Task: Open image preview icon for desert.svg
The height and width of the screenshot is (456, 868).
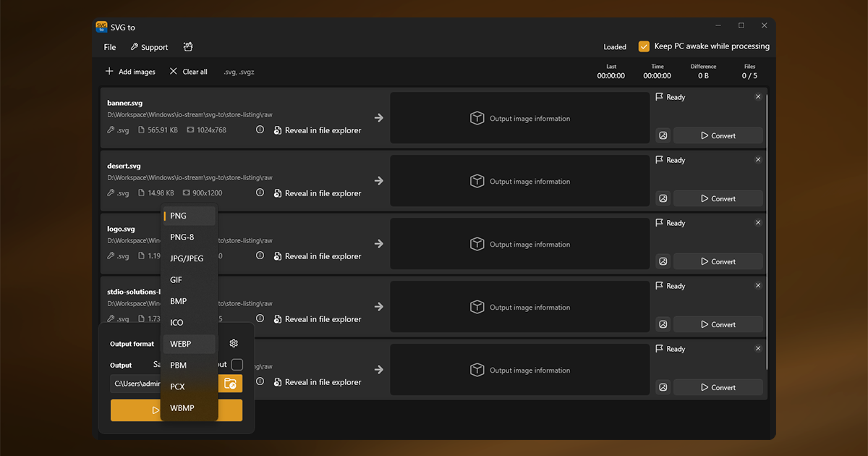Action: tap(663, 198)
